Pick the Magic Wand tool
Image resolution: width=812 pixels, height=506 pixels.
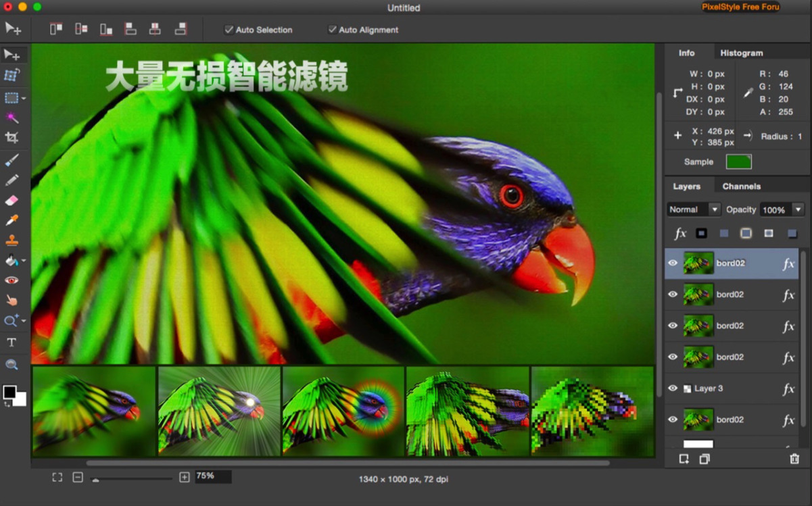pos(12,118)
